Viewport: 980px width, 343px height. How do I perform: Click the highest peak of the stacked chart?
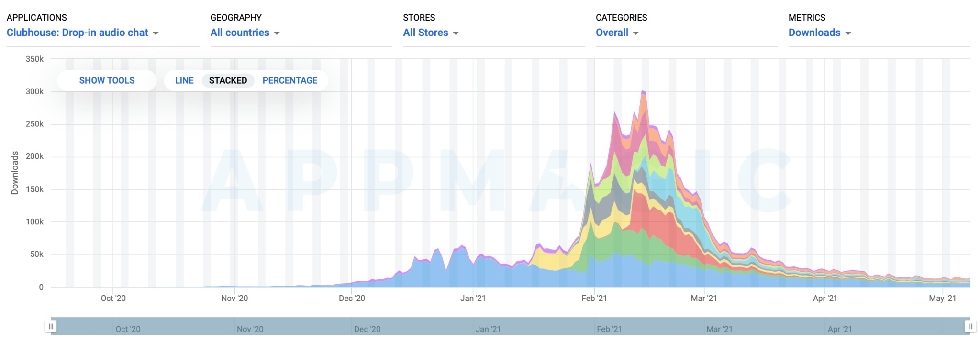[x=643, y=92]
